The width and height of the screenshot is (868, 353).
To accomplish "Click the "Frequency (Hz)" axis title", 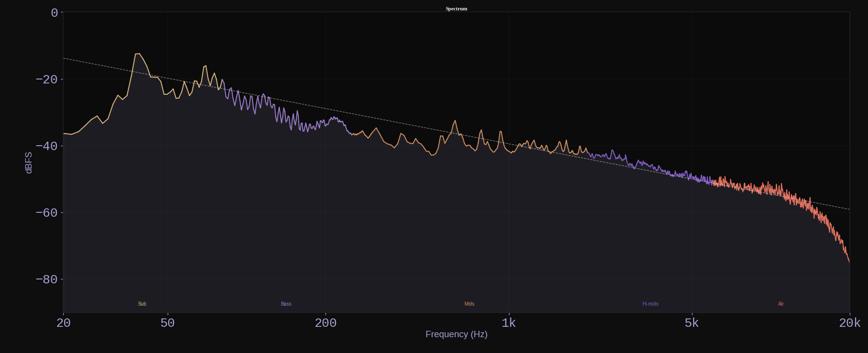I will click(x=456, y=334).
